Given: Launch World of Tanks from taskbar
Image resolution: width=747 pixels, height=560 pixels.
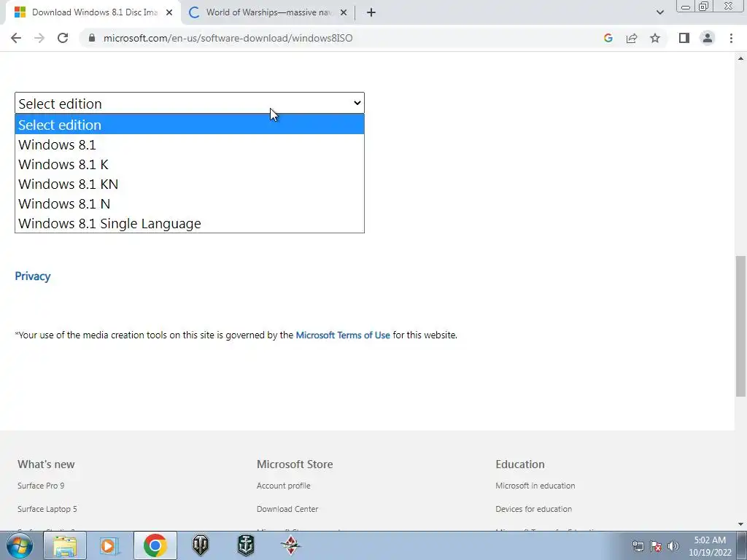Looking at the screenshot, I should (201, 545).
